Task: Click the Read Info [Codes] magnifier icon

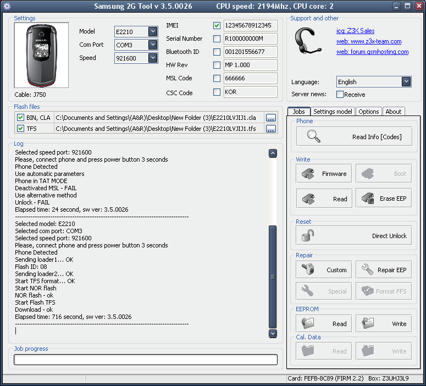Action: pyautogui.click(x=313, y=136)
